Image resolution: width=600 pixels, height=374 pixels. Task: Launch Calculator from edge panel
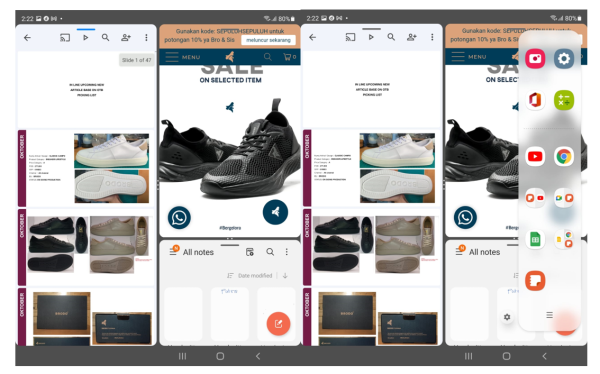coord(564,100)
